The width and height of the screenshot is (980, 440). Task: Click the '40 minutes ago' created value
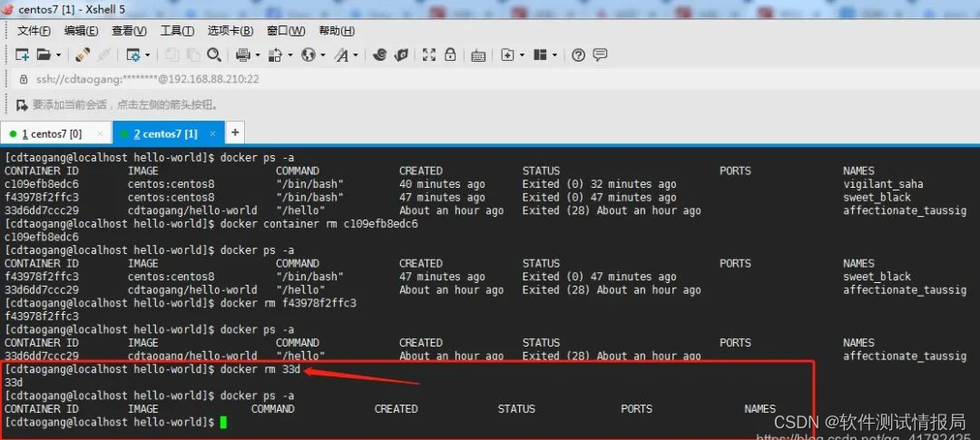pos(442,184)
